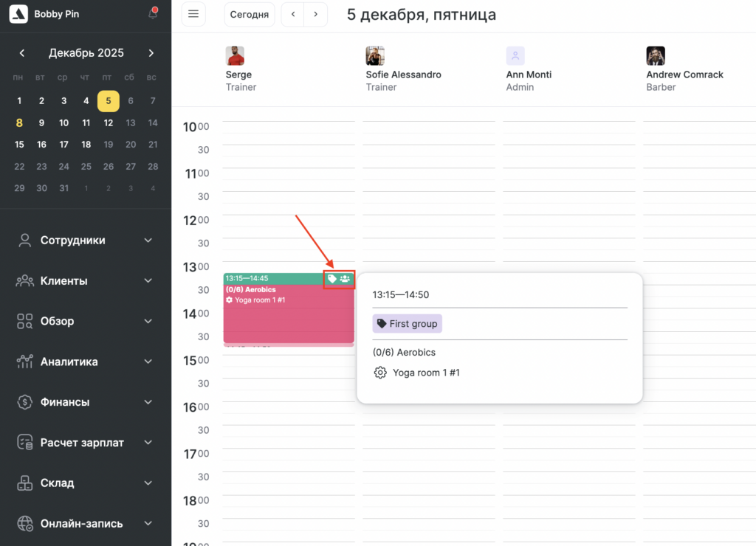Screen dimensions: 756x546
Task: Click the gear icon beside Yoga room 1
Action: (x=380, y=373)
